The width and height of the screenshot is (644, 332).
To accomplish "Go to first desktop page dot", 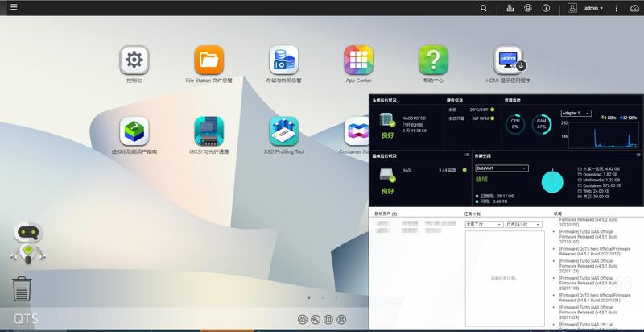I will [309, 297].
